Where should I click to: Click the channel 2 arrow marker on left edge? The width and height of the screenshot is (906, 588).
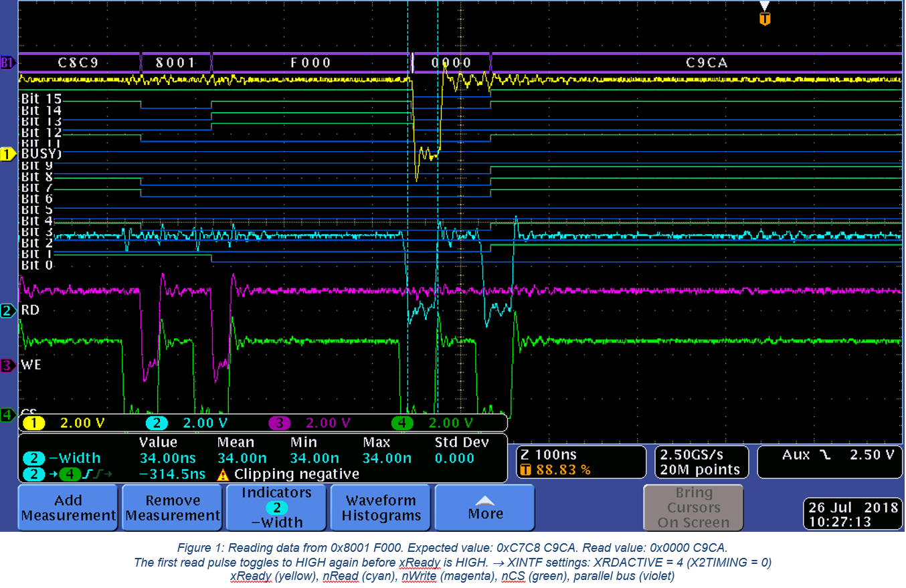coord(7,310)
